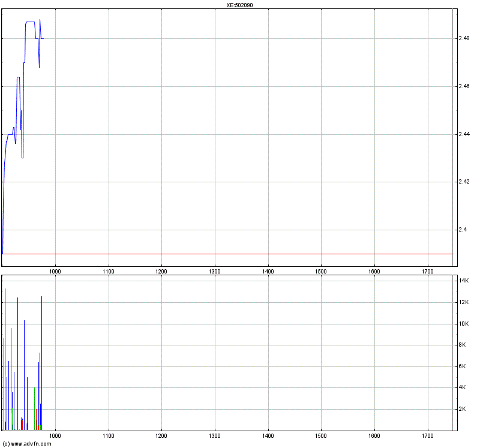The height and width of the screenshot is (448, 480).
Task: Click 1600 time label under price chart
Action: point(374,272)
